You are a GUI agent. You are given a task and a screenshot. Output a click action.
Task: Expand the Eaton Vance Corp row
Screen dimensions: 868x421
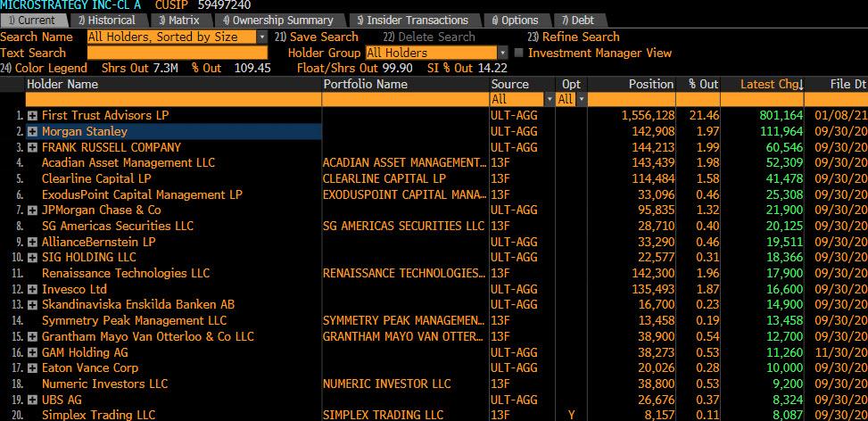[x=33, y=367]
